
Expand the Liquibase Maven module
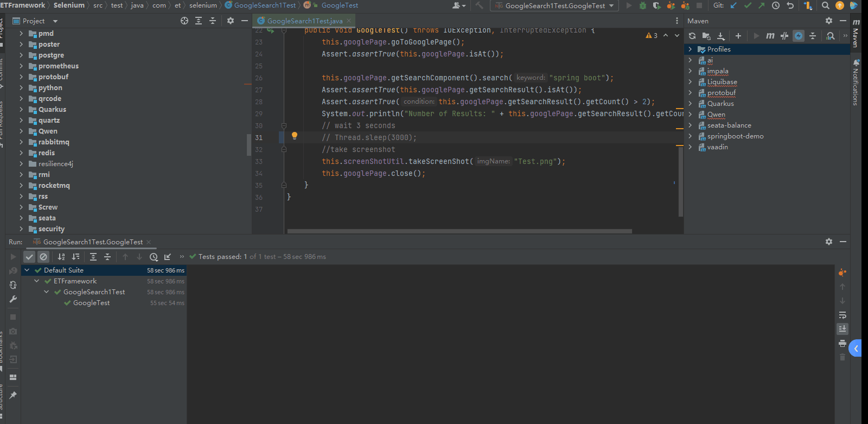point(690,82)
